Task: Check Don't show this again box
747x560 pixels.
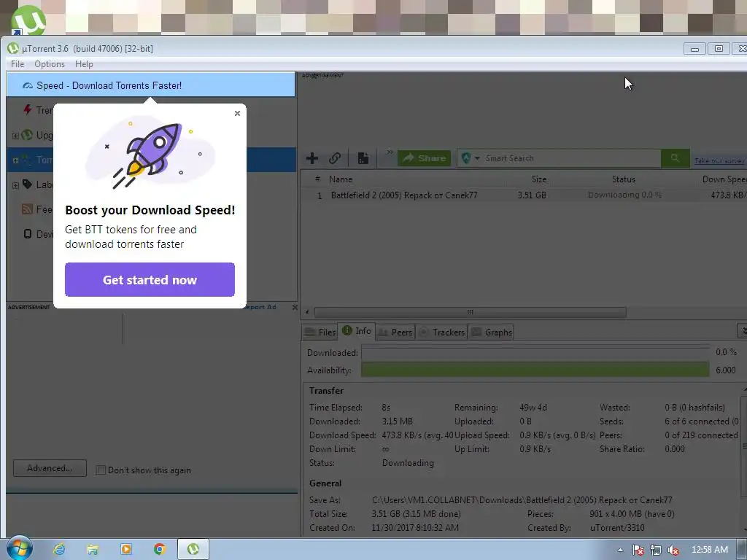Action: tap(101, 470)
